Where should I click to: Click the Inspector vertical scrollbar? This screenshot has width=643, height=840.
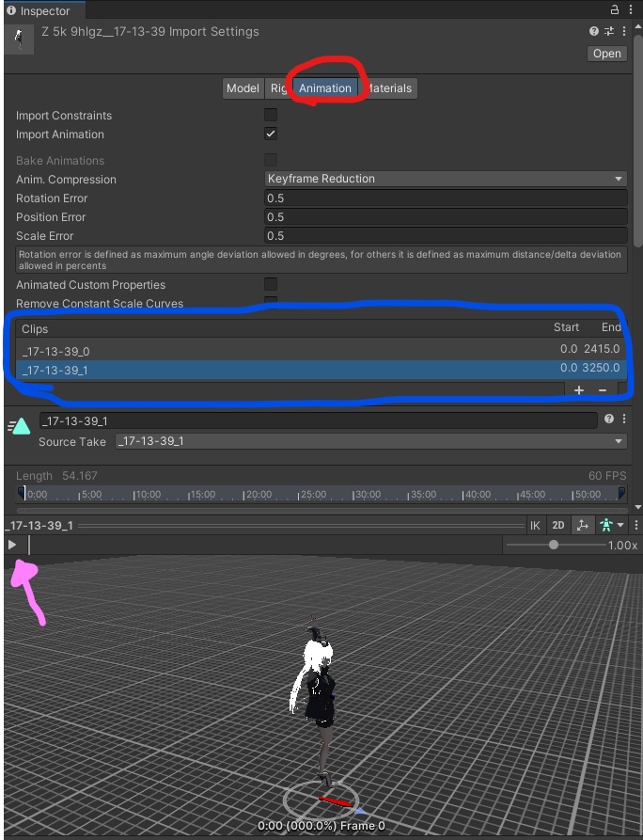pyautogui.click(x=638, y=142)
